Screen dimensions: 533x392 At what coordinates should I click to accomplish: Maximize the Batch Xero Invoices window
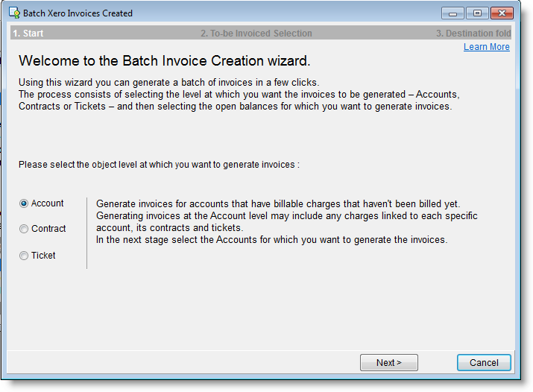tap(476, 13)
